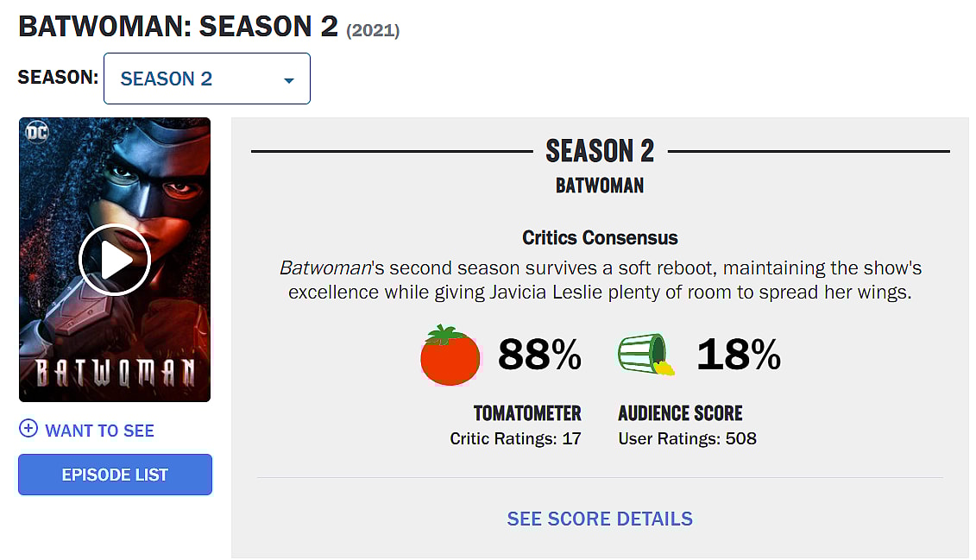Viewport: 976px width, 560px height.
Task: Click the Batwoman: Season 2 page title
Action: point(178,26)
